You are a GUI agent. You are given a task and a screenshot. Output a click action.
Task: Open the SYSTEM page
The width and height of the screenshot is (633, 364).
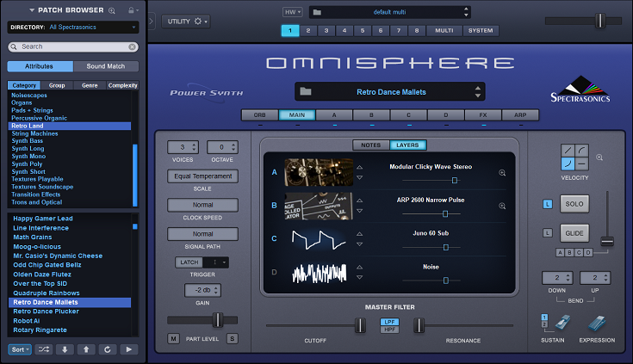pos(481,31)
